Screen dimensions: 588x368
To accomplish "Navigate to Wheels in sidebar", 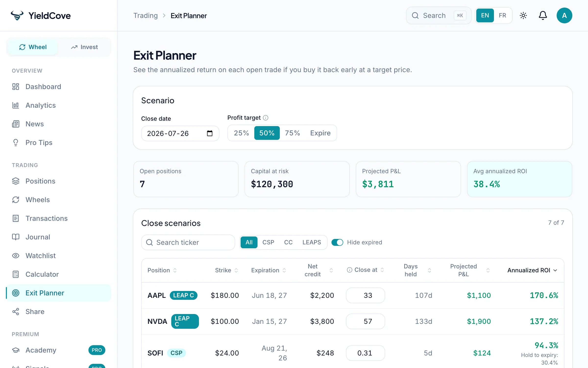I will (58, 200).
